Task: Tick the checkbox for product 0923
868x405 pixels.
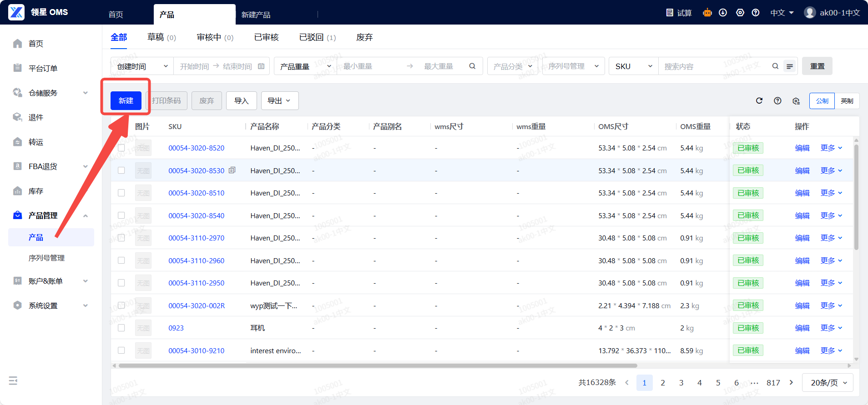Action: click(x=121, y=328)
